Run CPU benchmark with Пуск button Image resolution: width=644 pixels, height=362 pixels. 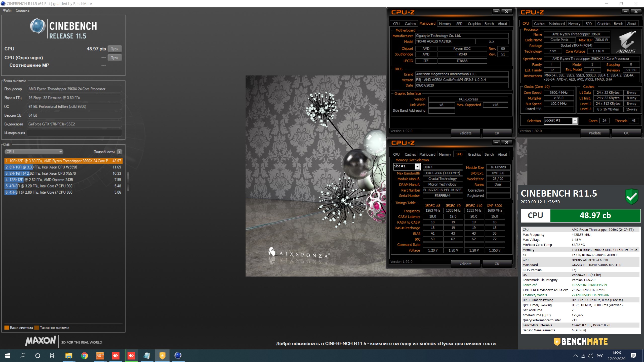click(x=115, y=49)
